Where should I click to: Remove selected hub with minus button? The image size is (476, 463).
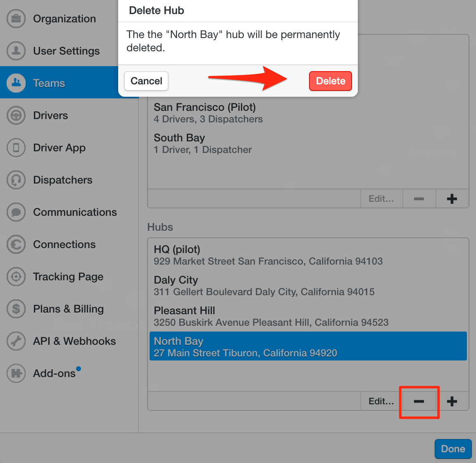coord(419,401)
